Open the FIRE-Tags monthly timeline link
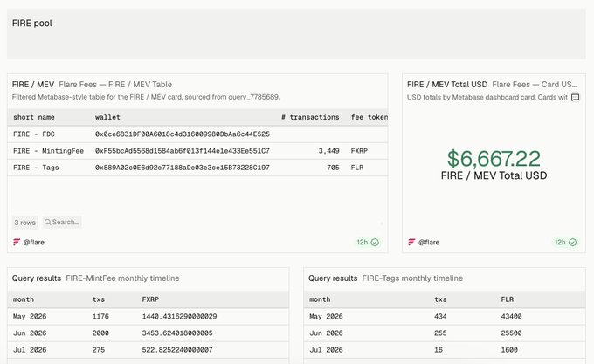Viewport: 594px width, 364px height. [412, 278]
